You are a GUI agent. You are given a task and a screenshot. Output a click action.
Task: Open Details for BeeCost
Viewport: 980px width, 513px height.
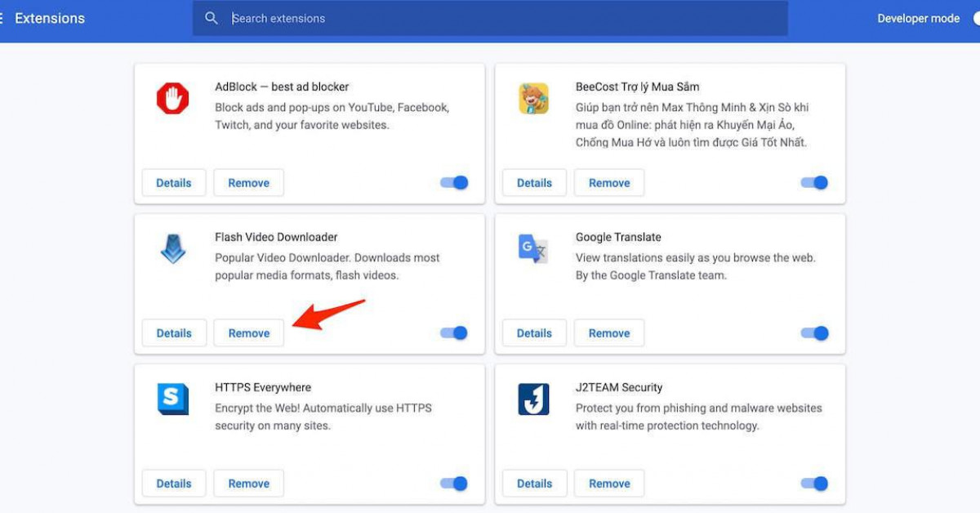coord(535,183)
